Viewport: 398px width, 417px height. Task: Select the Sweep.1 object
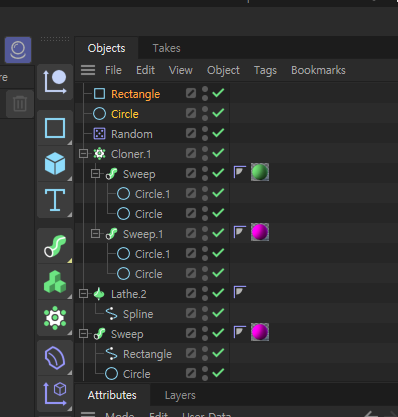pyautogui.click(x=143, y=234)
